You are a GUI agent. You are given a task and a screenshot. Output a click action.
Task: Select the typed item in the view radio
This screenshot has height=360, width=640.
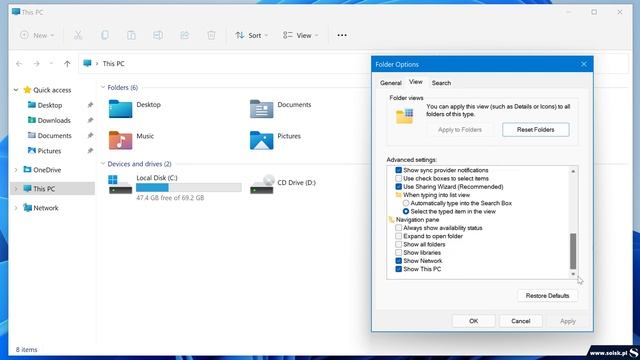[x=406, y=211]
